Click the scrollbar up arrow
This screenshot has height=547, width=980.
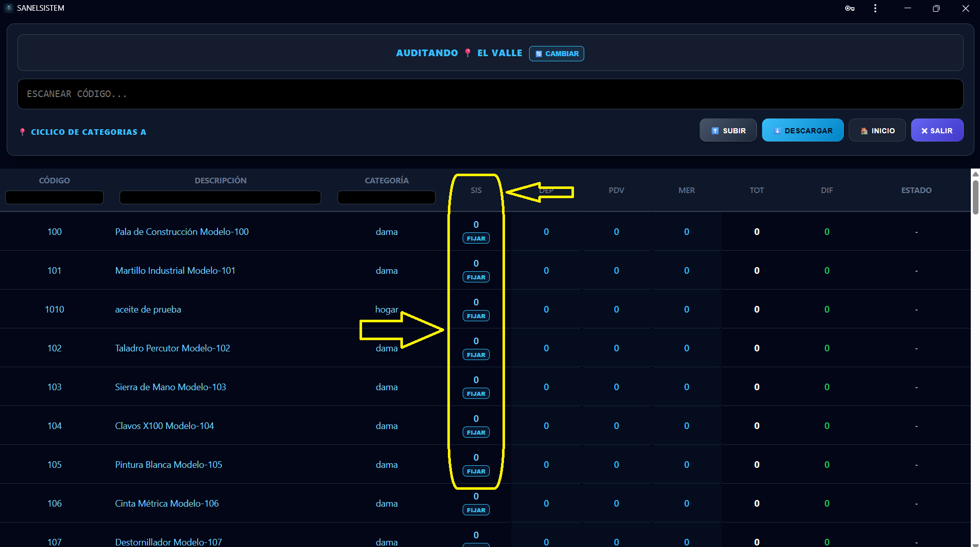pos(975,174)
